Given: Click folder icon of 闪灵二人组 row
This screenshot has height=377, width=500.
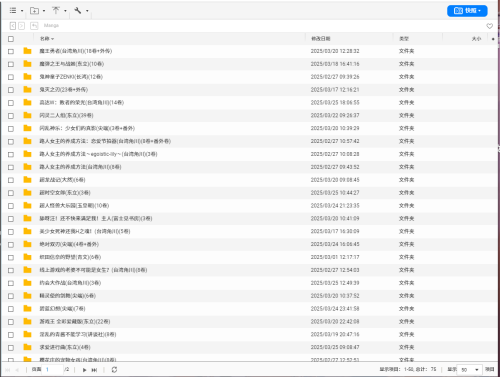Looking at the screenshot, I should (27, 115).
